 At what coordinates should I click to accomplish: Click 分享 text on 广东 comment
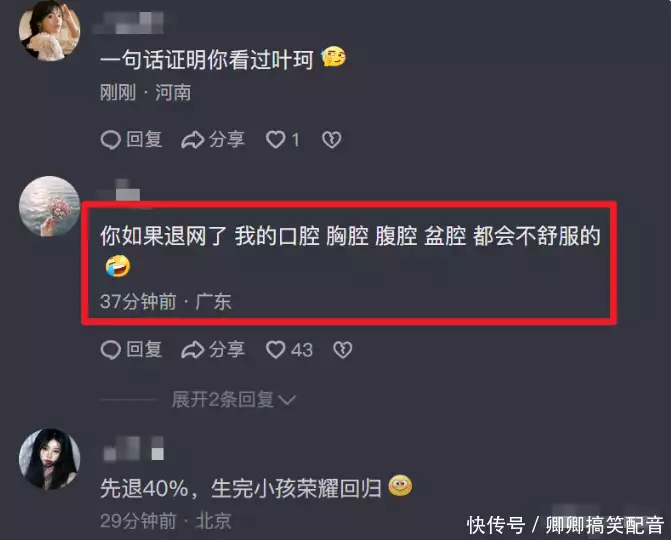coord(227,350)
